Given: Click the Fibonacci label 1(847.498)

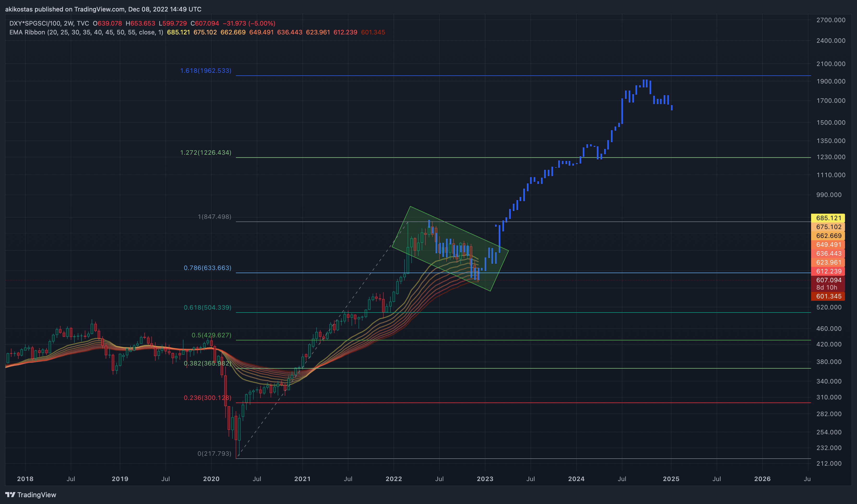Looking at the screenshot, I should point(215,217).
